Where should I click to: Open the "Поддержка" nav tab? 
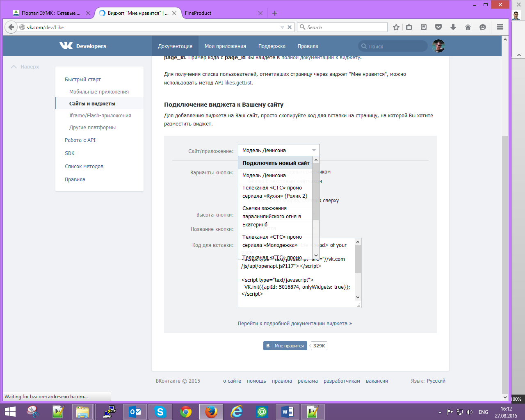[x=272, y=46]
